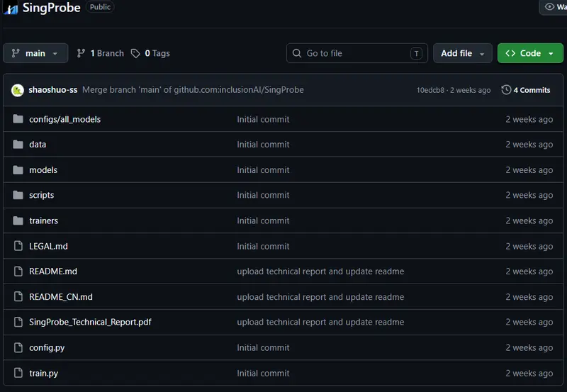The height and width of the screenshot is (392, 567).
Task: Click the README.md file icon
Action: 18,271
